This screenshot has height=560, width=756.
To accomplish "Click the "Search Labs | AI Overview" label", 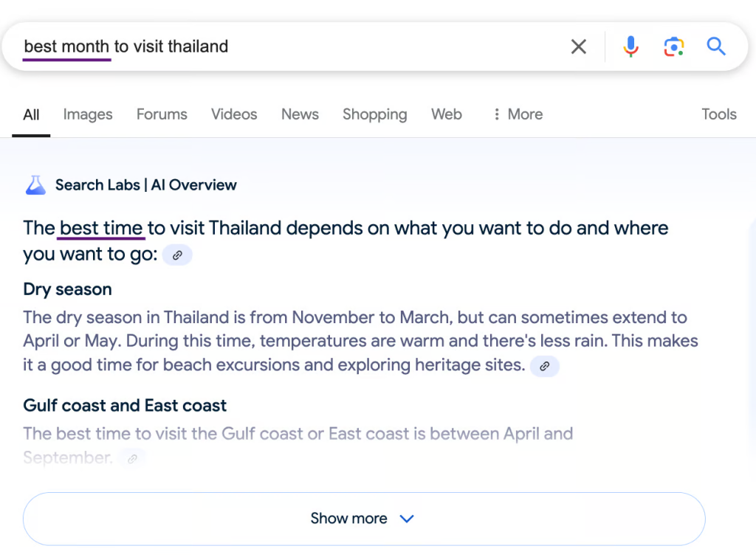I will (146, 185).
